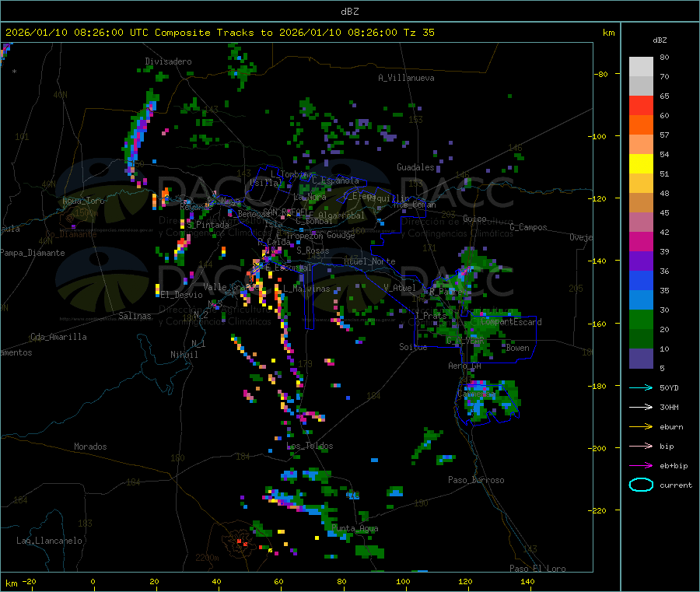This screenshot has width=700, height=592.
Task: Click the Atuel_Norte map label
Action: click(x=369, y=261)
